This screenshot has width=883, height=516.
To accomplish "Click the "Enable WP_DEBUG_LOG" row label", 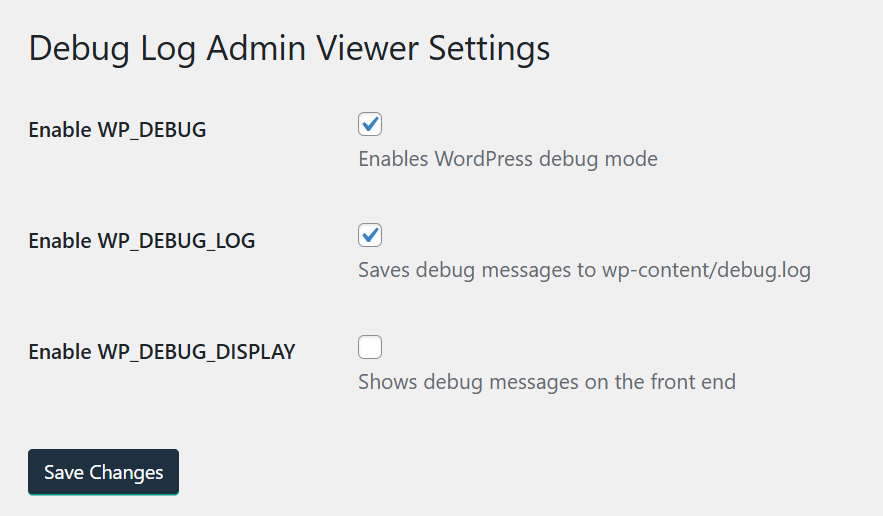I will [141, 240].
